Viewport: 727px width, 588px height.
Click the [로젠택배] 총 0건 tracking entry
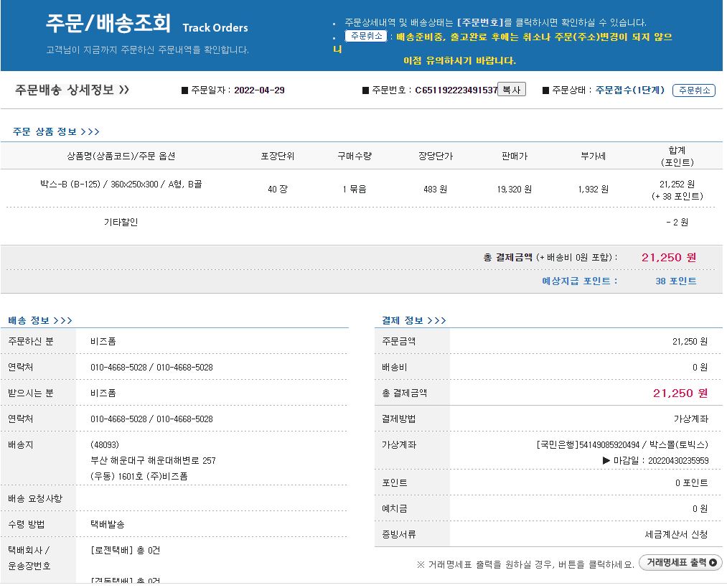click(125, 550)
